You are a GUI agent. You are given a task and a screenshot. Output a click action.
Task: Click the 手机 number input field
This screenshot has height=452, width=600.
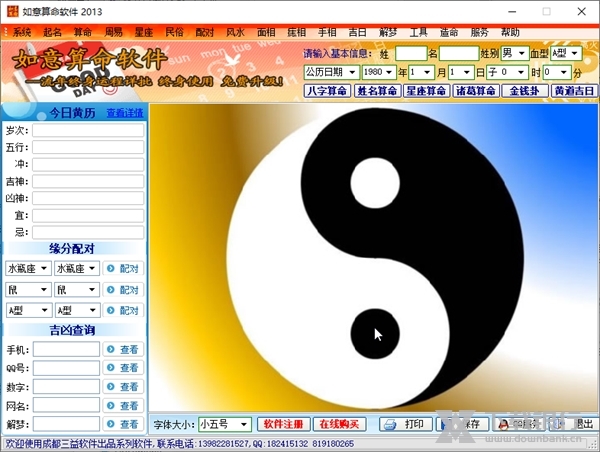click(x=67, y=349)
